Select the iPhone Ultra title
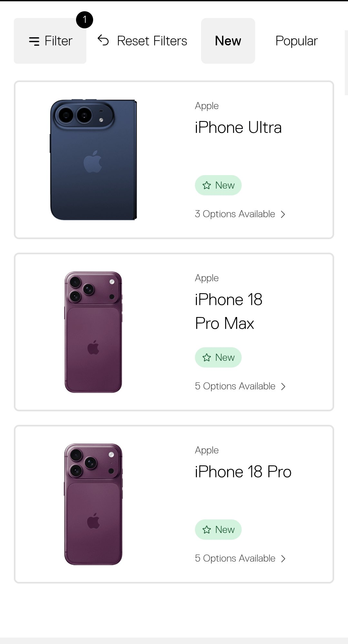 (238, 127)
